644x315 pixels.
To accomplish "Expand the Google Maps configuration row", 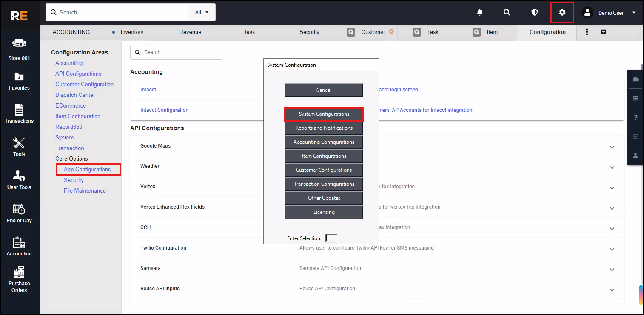I will 612,147.
